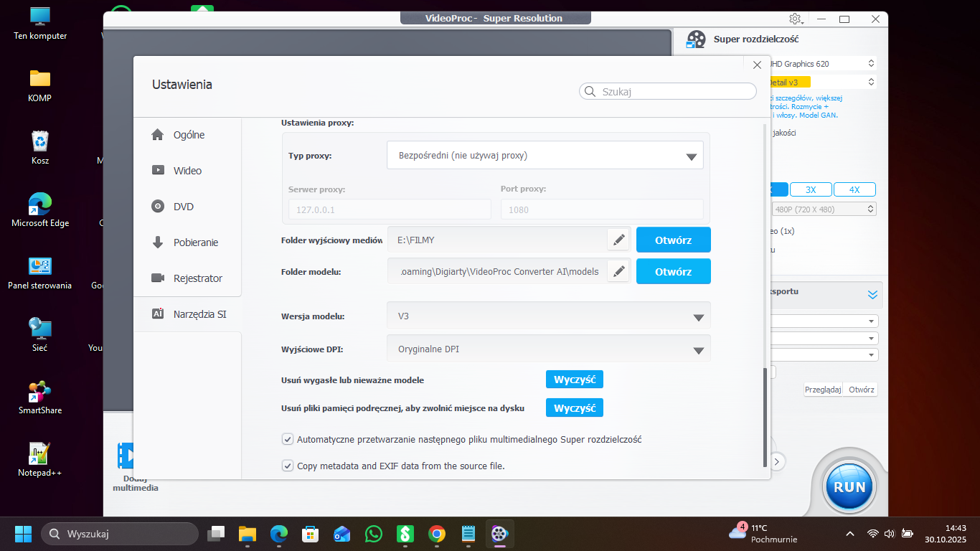Open the Wyjściowe DPI dropdown
This screenshot has height=551, width=980.
[x=549, y=349]
